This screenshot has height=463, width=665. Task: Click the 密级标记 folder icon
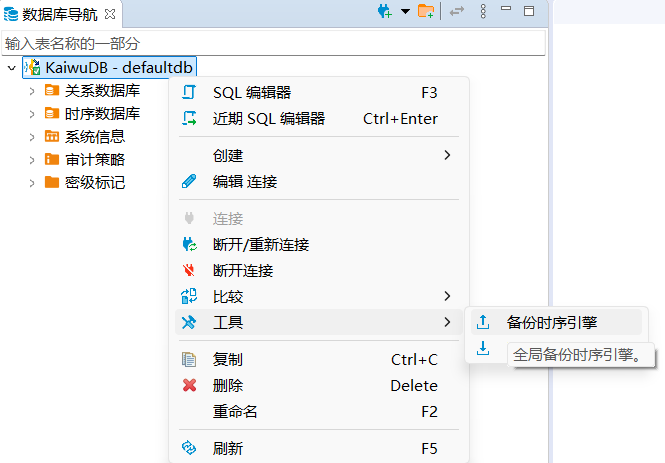tap(52, 182)
